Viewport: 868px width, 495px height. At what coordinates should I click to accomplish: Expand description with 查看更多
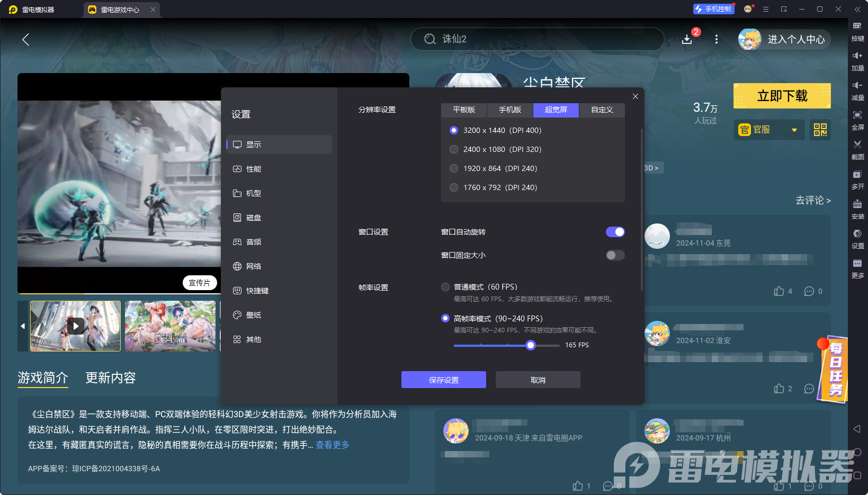tap(333, 445)
